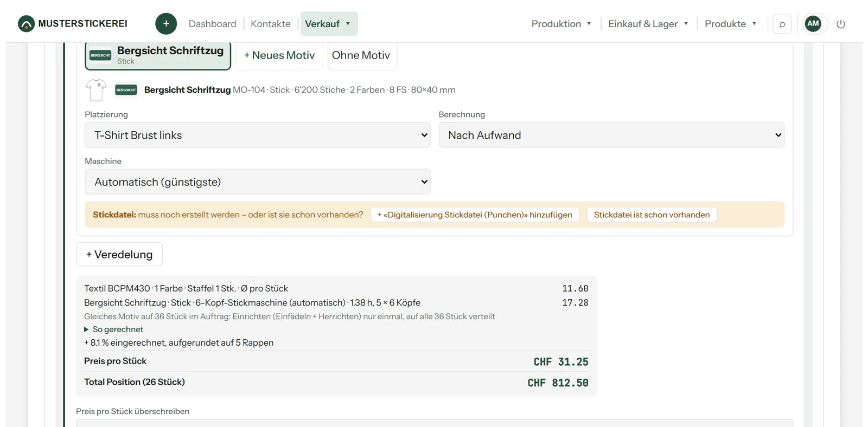
Task: Click the 17.28 embroidery price
Action: [575, 302]
